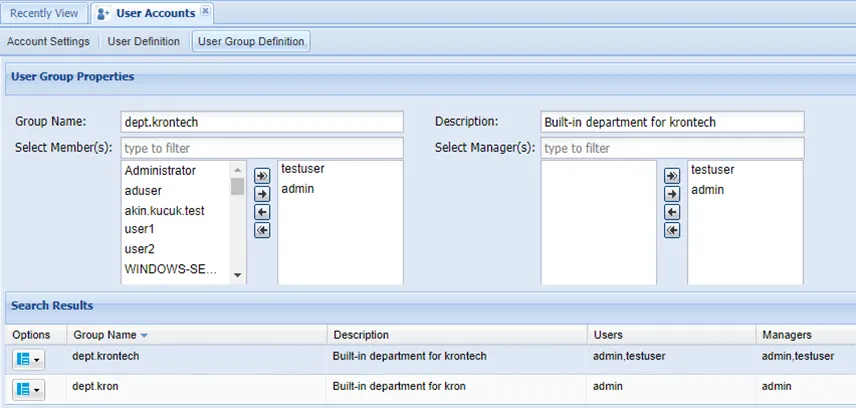This screenshot has height=408, width=856.
Task: Click scroll-up arrow of available members list
Action: [237, 169]
